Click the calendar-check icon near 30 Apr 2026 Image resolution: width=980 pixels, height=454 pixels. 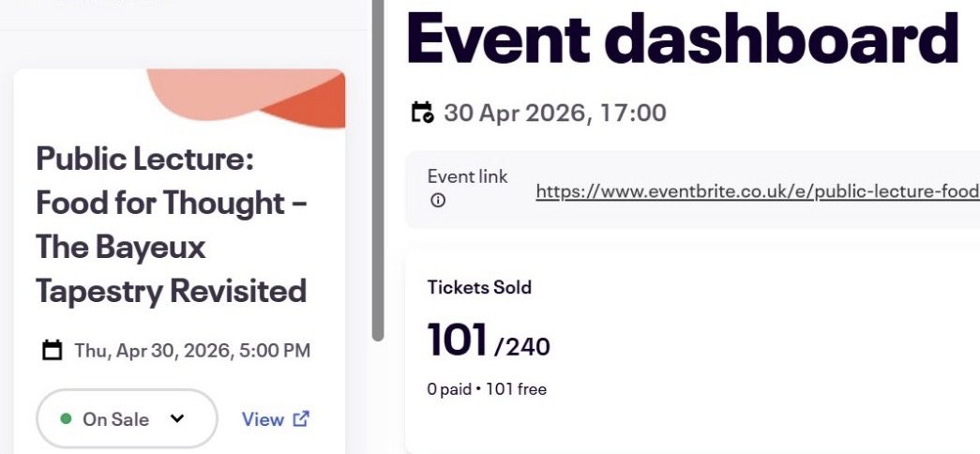[x=423, y=113]
